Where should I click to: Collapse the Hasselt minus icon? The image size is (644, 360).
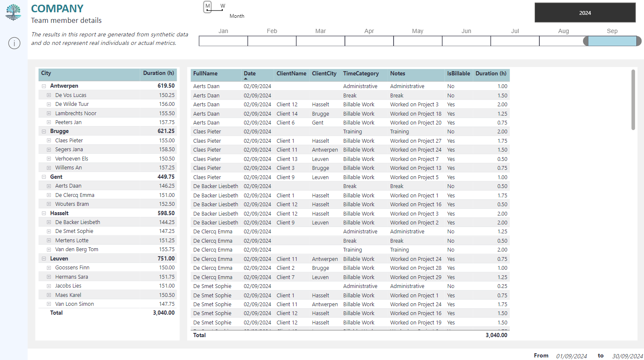click(x=44, y=213)
